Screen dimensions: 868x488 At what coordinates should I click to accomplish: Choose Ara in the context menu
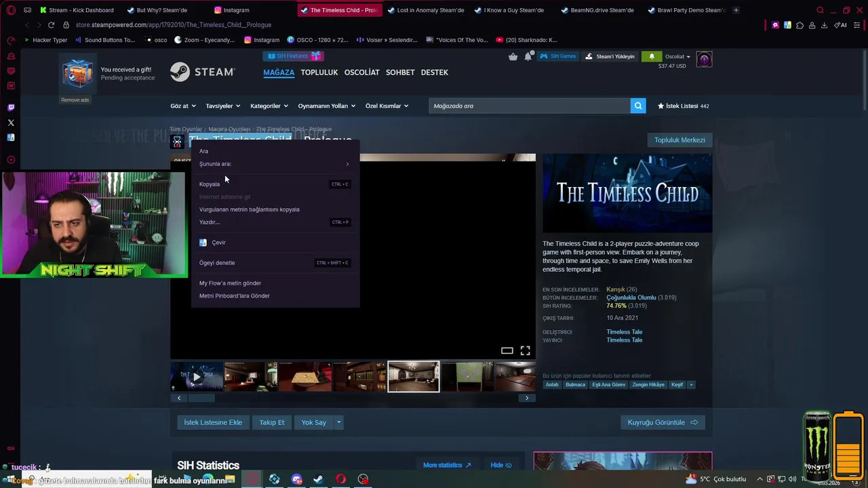[x=274, y=151]
